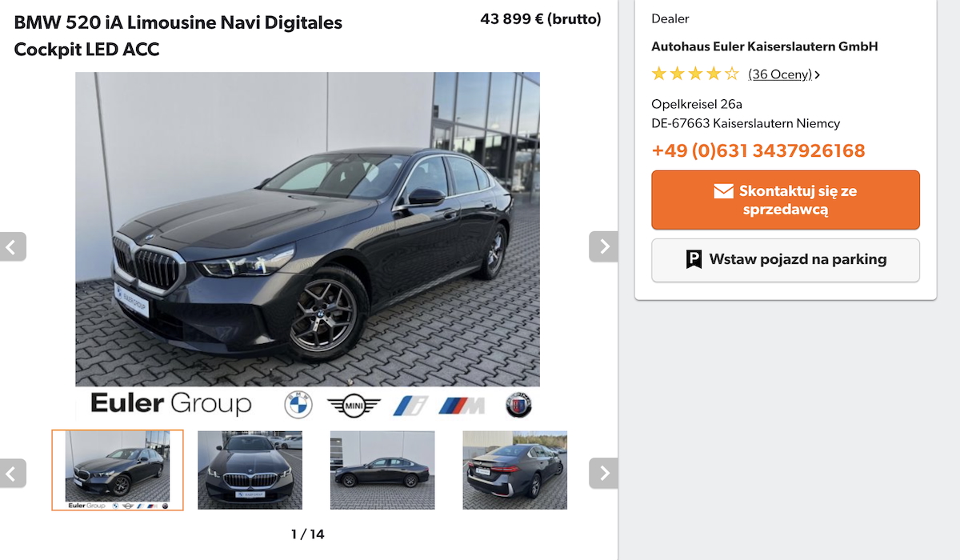Select the front-view car thumbnail
Viewport: 960px width, 560px height.
pyautogui.click(x=250, y=470)
